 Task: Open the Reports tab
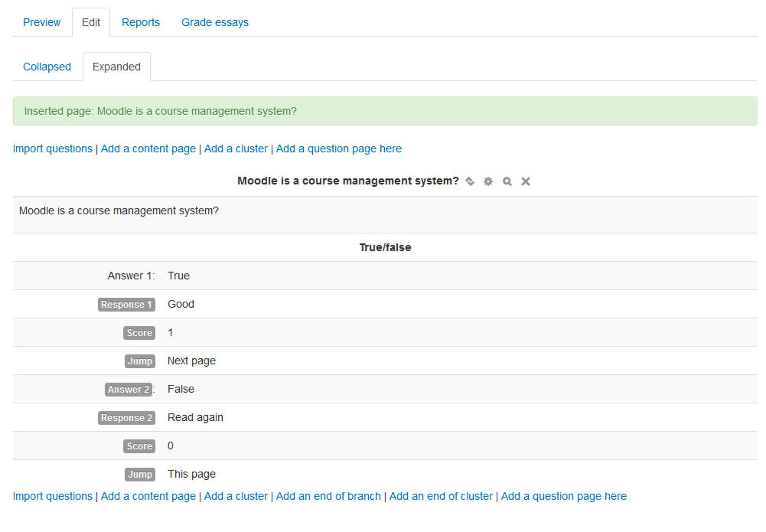(140, 22)
